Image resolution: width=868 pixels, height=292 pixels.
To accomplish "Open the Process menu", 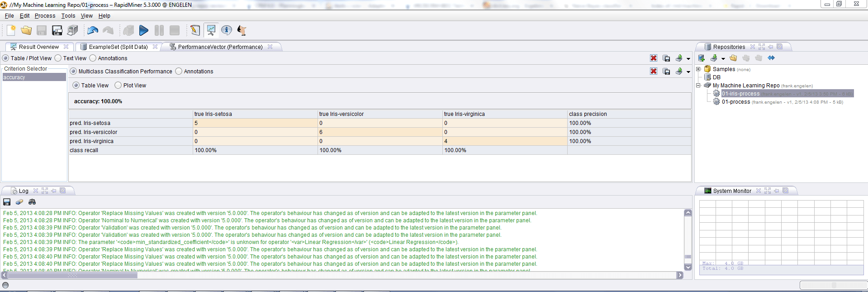I will 45,16.
